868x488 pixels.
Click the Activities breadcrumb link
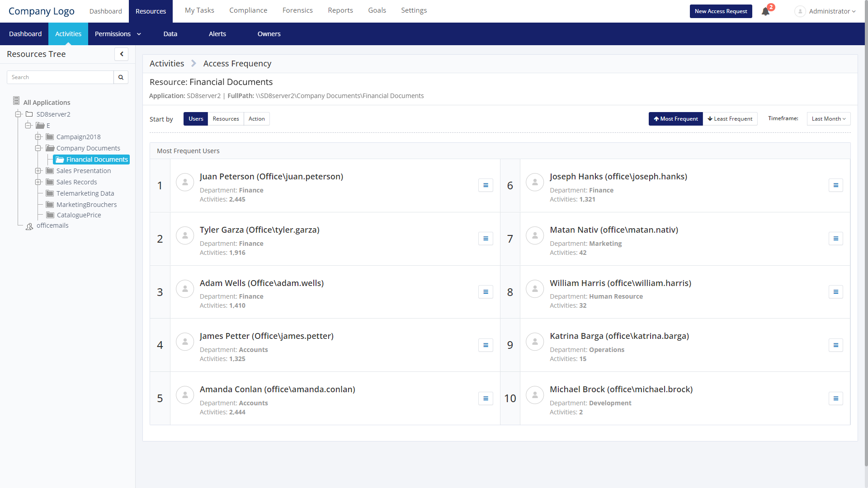167,64
